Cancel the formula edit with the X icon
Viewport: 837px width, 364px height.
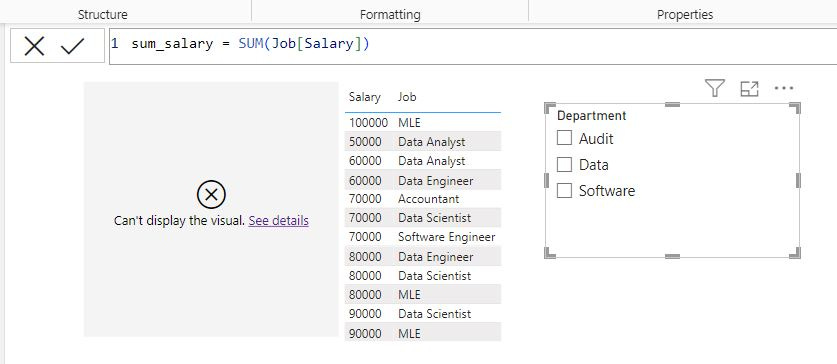34,46
